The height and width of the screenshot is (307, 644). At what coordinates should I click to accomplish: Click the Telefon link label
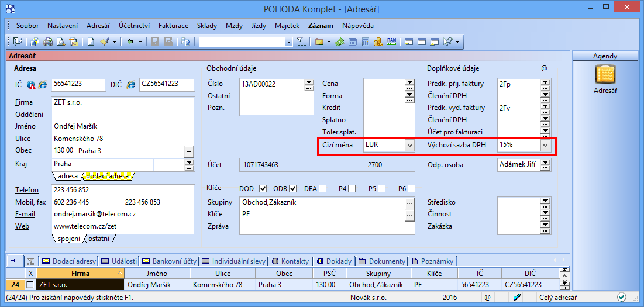(x=27, y=190)
